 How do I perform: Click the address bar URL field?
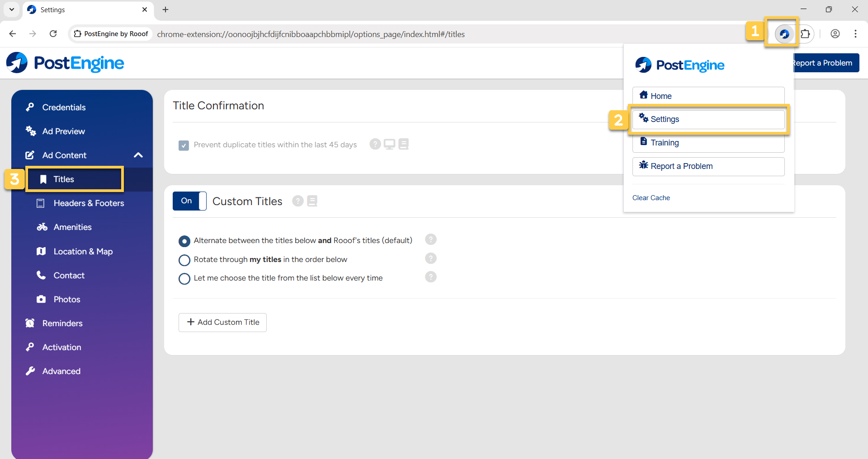coord(311,34)
